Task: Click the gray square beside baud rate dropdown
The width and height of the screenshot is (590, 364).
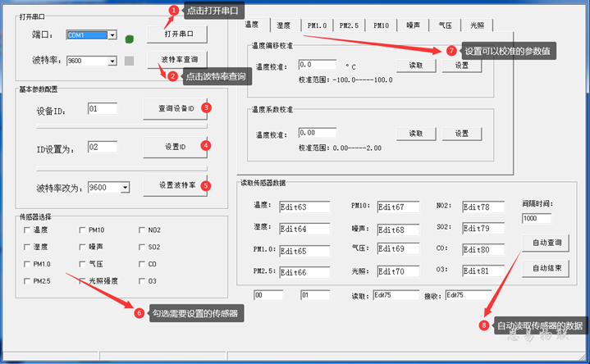Action: tap(130, 61)
